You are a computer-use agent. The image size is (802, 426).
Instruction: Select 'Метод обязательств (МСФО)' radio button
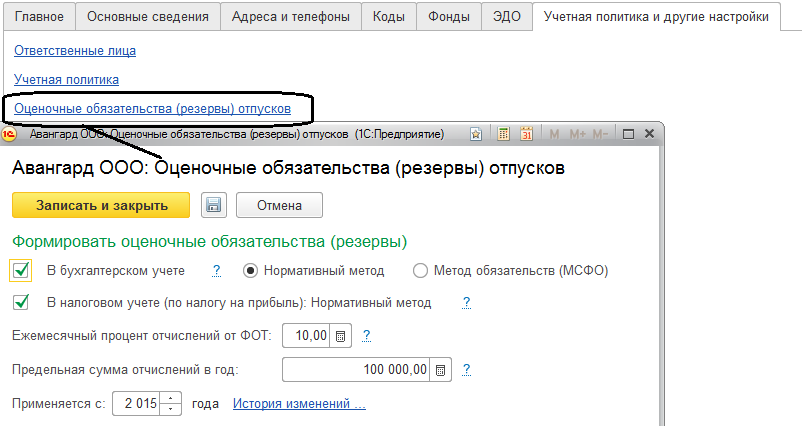420,271
